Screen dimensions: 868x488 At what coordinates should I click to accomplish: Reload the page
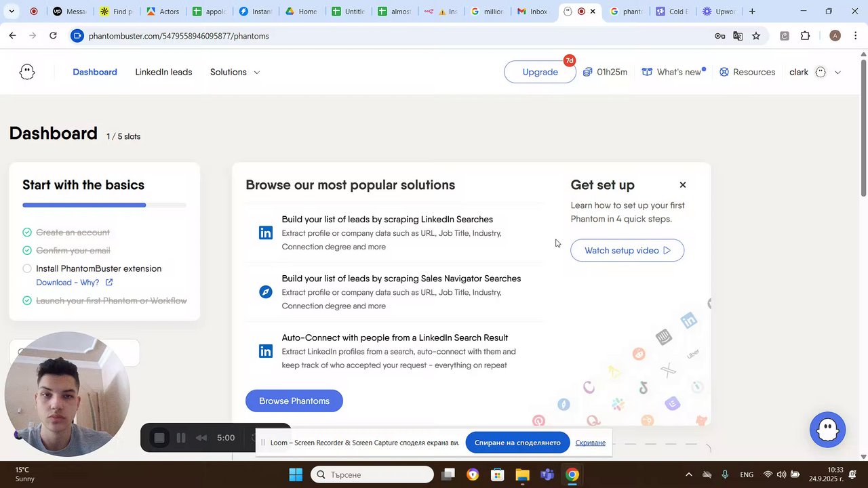[53, 36]
